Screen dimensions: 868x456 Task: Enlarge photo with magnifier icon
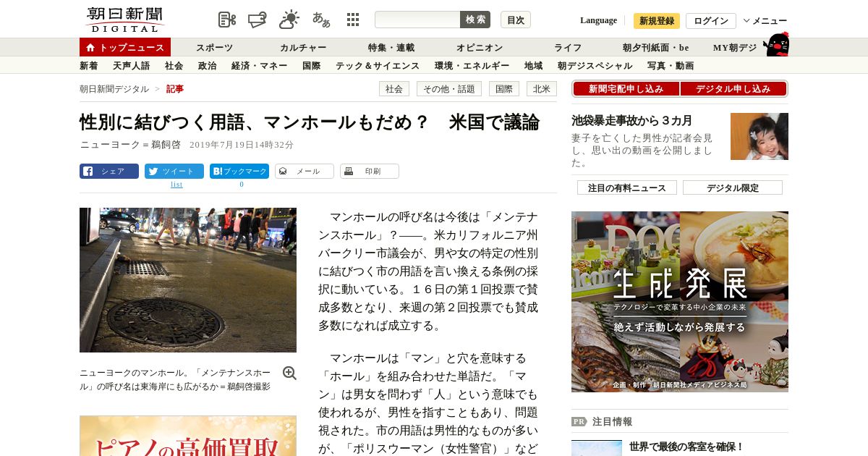click(289, 373)
